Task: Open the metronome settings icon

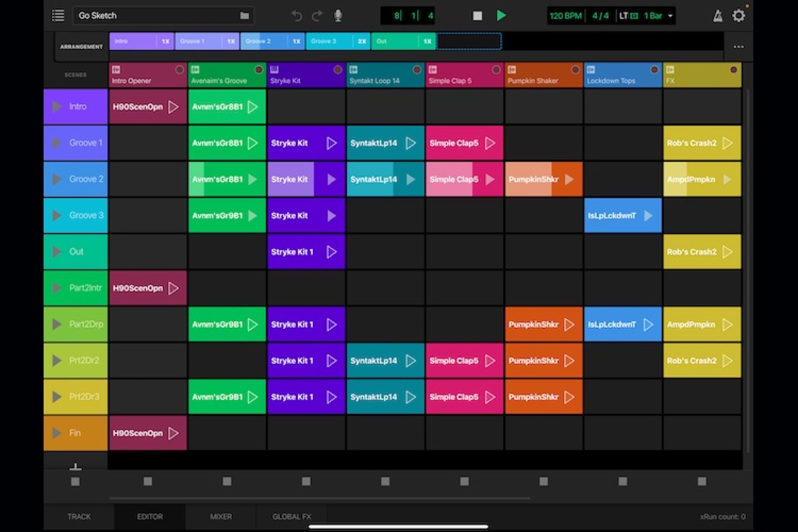Action: point(718,16)
